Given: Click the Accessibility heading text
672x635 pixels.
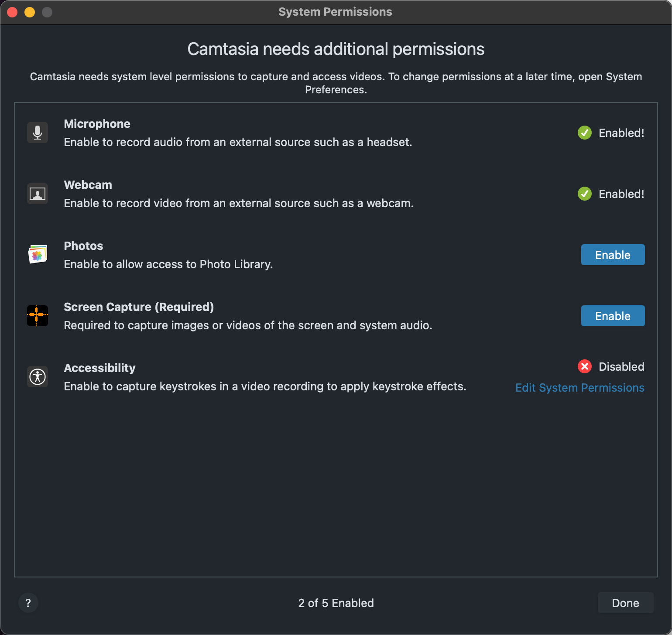Looking at the screenshot, I should tap(99, 368).
